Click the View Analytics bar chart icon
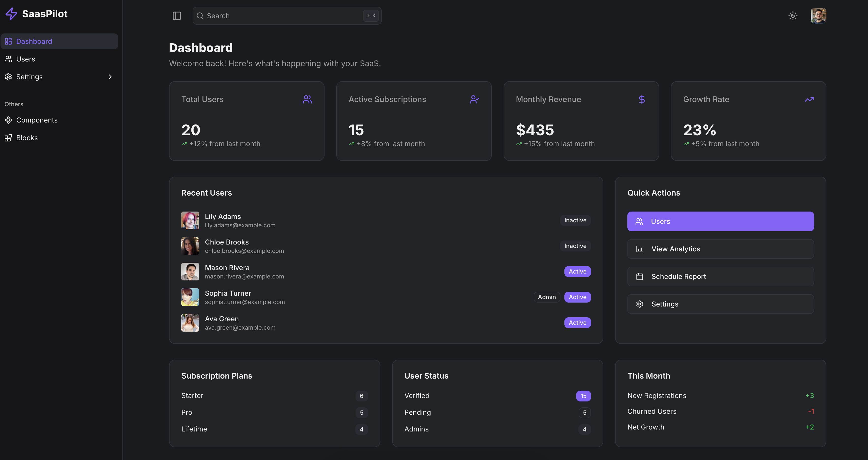 (639, 249)
